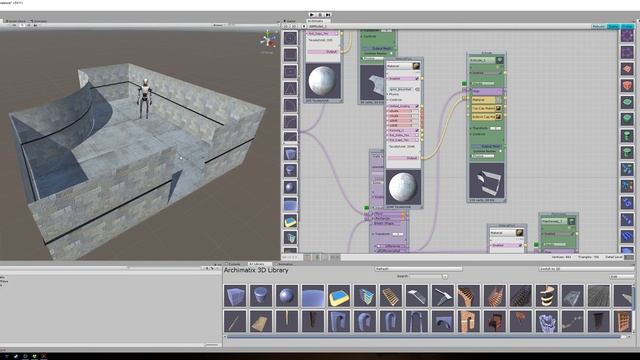Select the Circle shape in node sidebar
The height and width of the screenshot is (360, 640).
(x=291, y=38)
